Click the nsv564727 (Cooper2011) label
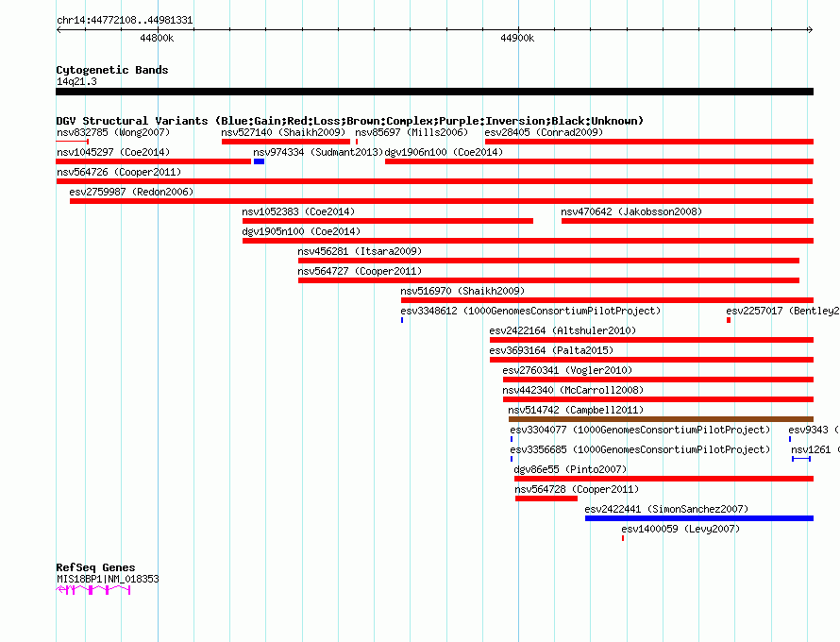The height and width of the screenshot is (642, 840). pos(360,271)
